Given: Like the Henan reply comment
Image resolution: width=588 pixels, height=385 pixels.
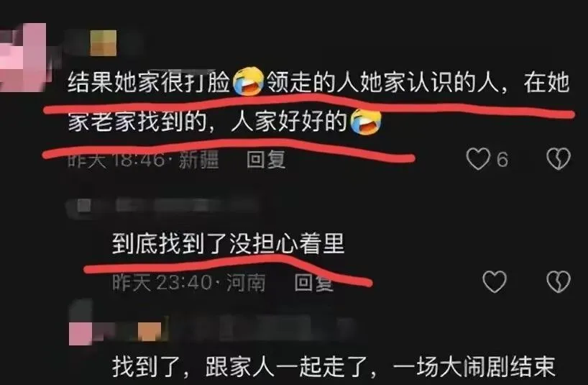Looking at the screenshot, I should tap(495, 281).
